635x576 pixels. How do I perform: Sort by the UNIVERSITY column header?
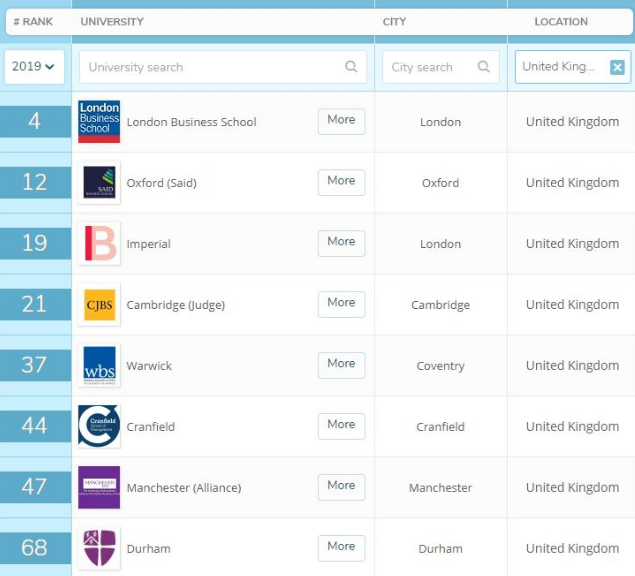(112, 21)
